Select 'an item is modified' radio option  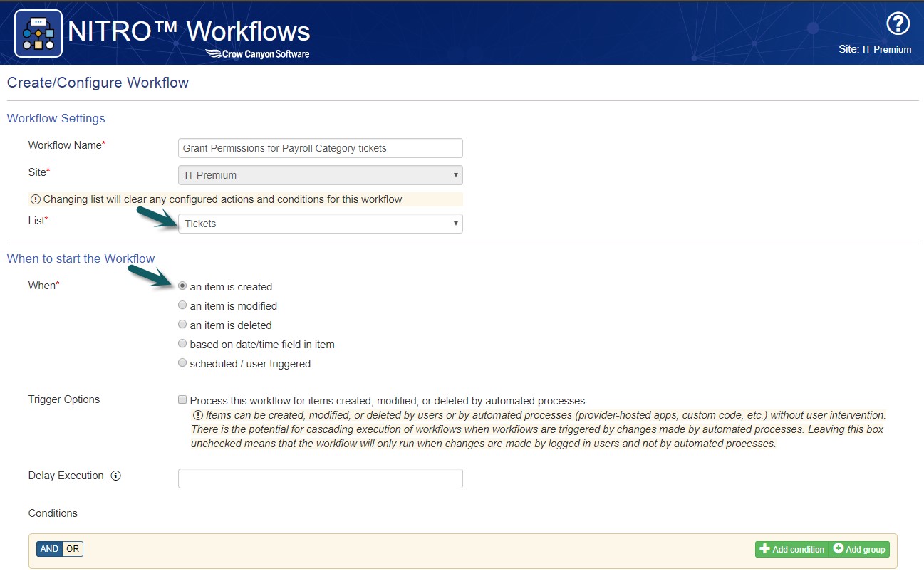coord(182,305)
